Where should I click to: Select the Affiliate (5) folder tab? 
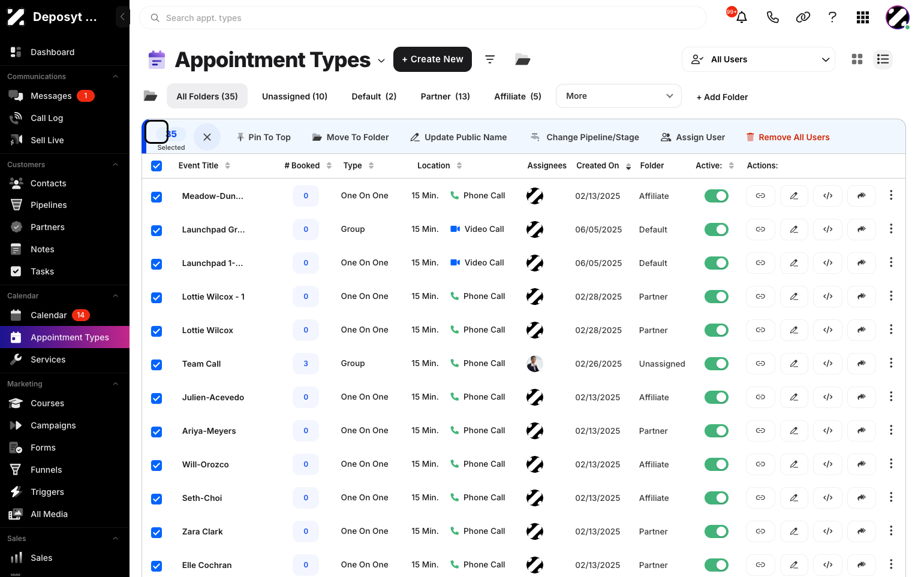517,96
